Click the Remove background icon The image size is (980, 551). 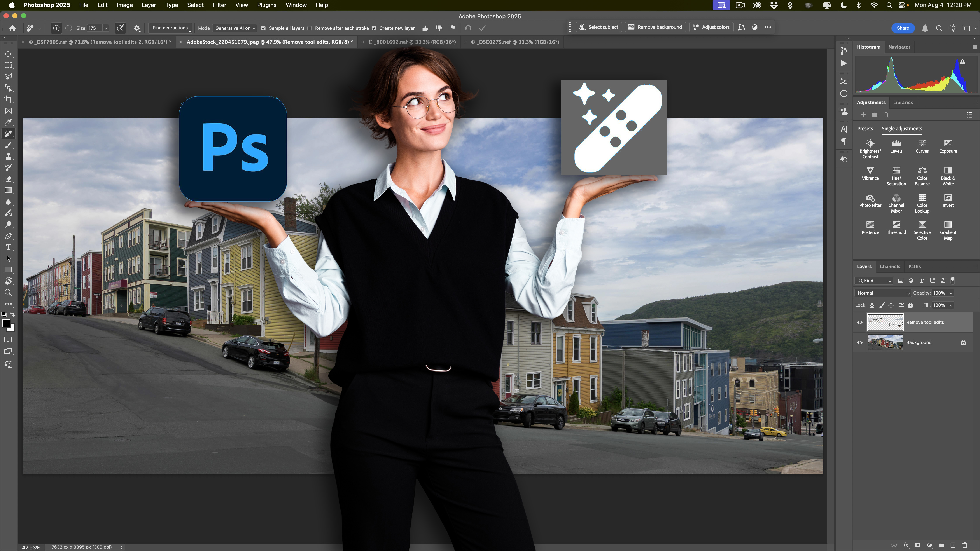(x=631, y=27)
